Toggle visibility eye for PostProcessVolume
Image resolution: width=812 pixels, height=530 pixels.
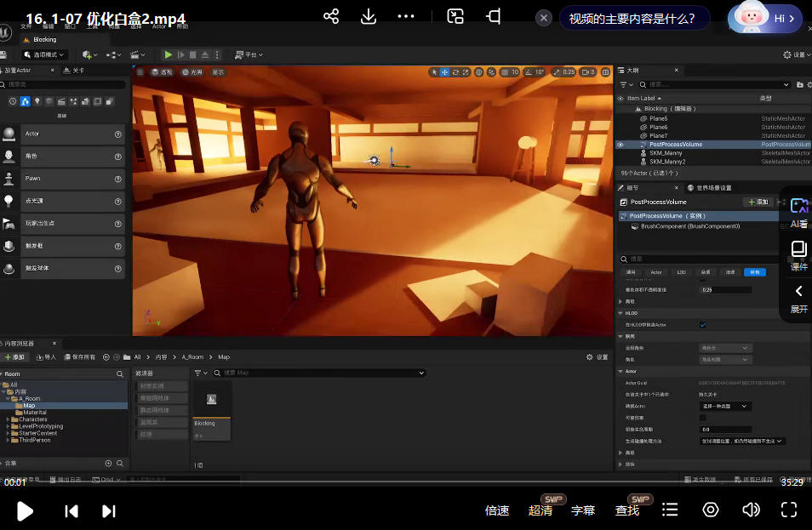click(620, 145)
